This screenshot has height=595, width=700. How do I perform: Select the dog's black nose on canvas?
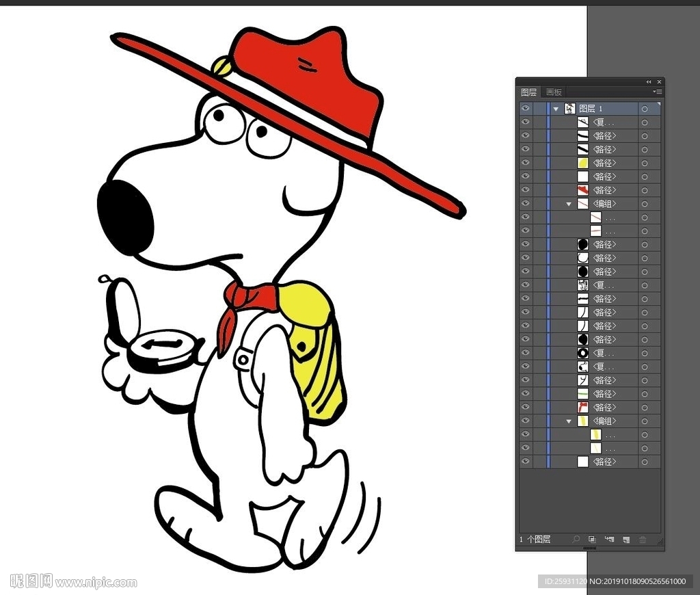coord(125,217)
